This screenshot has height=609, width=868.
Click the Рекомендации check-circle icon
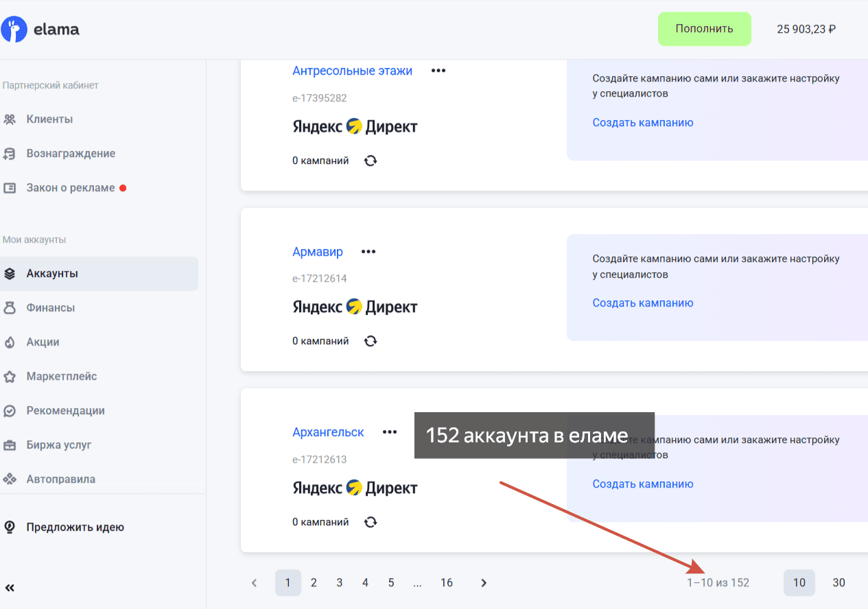(x=10, y=411)
